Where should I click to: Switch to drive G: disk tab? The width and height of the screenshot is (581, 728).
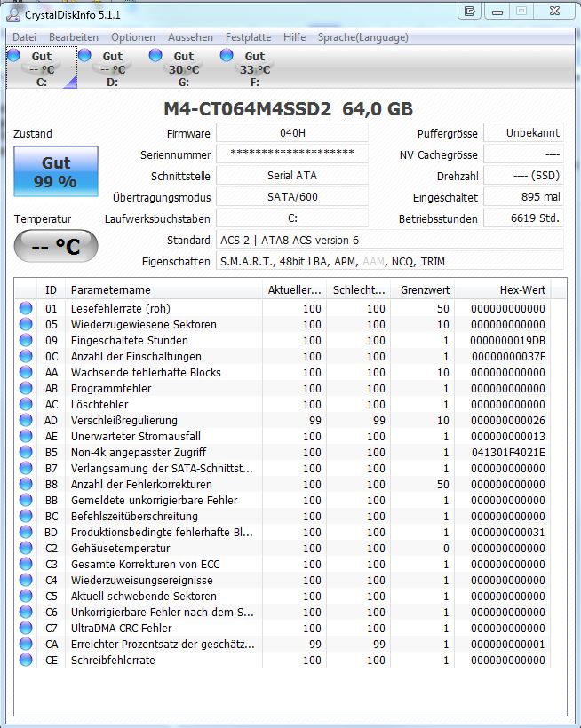click(x=183, y=68)
